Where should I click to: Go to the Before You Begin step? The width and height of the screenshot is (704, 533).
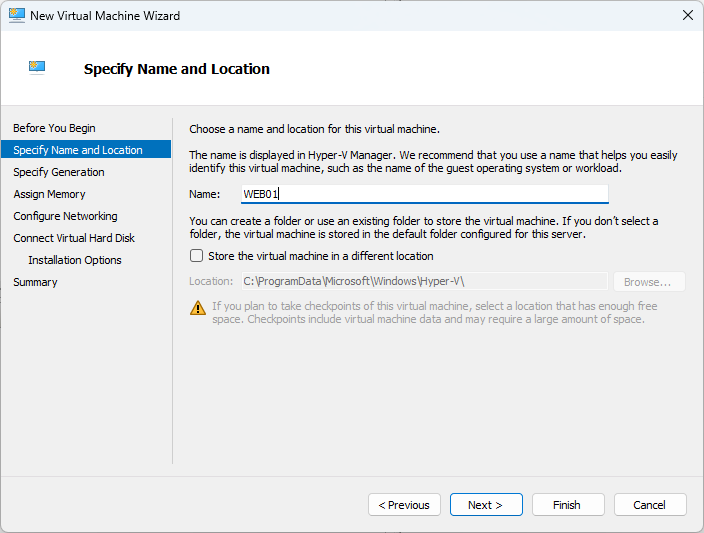tap(54, 128)
